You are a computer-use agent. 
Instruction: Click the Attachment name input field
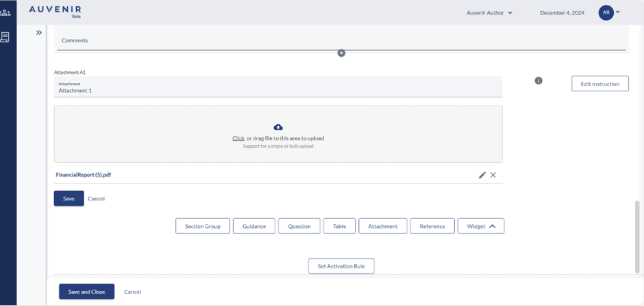(277, 90)
